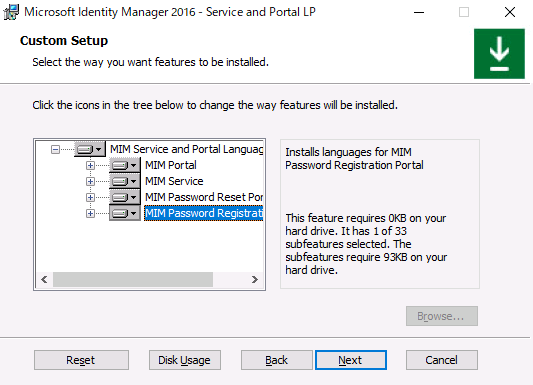Click the Next button
Image resolution: width=533 pixels, height=385 pixels.
351,360
